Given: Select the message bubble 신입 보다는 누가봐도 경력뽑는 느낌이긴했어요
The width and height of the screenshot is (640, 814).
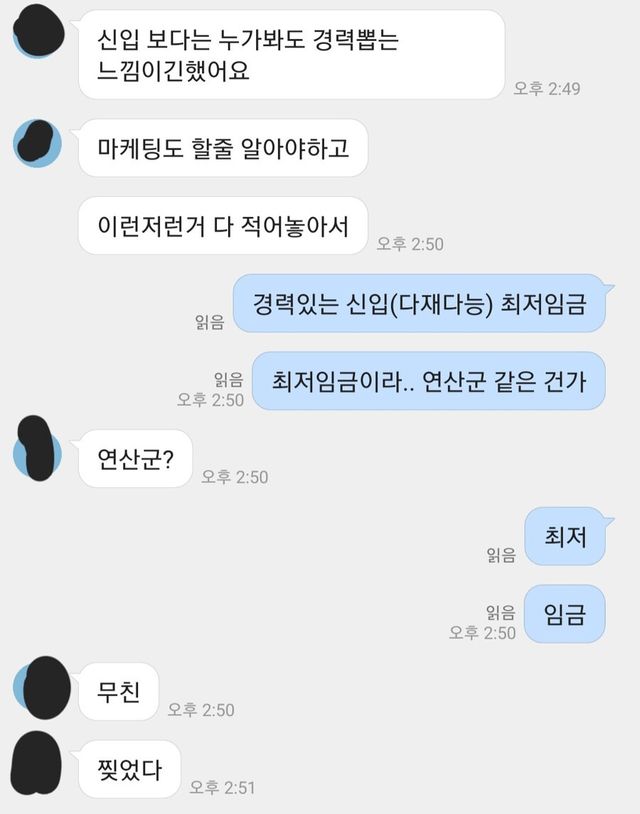Looking at the screenshot, I should point(292,55).
